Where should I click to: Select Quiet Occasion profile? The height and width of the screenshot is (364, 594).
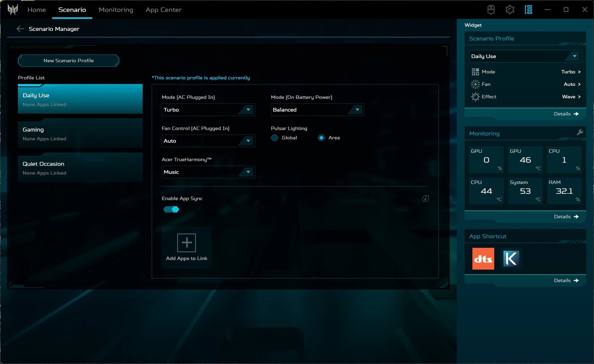80,168
